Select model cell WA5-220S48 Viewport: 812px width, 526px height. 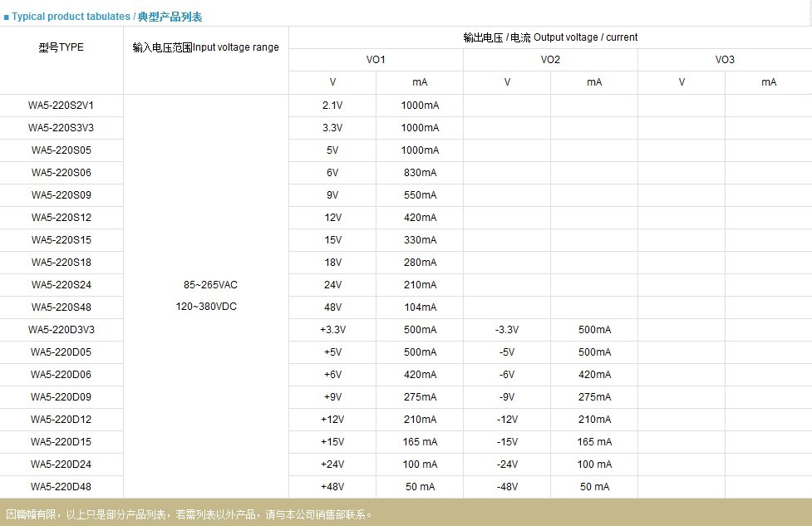62,307
